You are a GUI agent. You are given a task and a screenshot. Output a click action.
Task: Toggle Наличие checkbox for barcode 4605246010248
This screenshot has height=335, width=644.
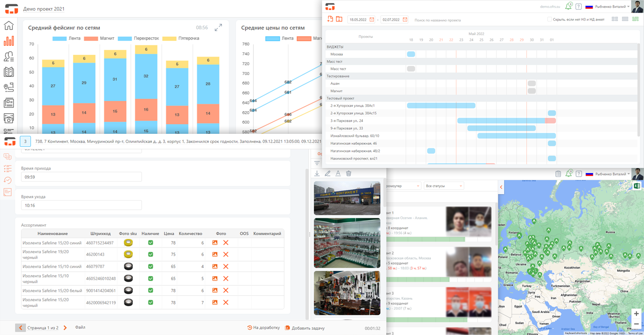150,278
